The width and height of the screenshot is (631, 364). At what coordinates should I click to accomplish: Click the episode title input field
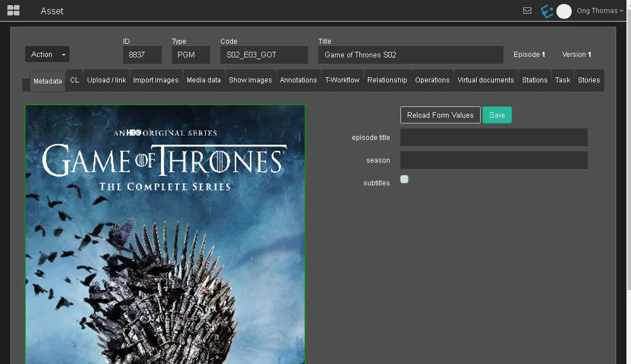(x=494, y=138)
